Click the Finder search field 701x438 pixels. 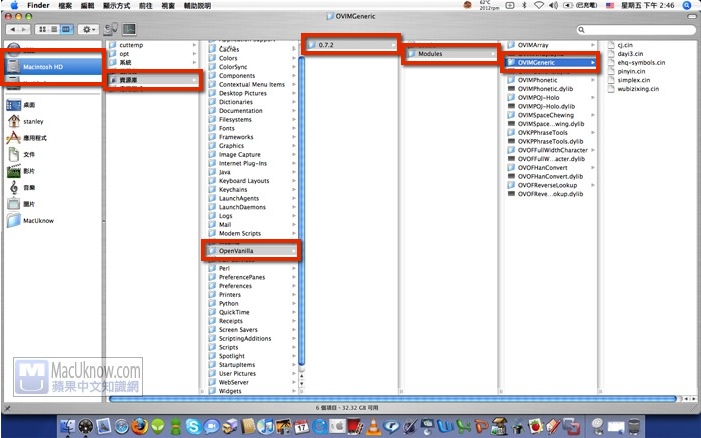pos(636,29)
